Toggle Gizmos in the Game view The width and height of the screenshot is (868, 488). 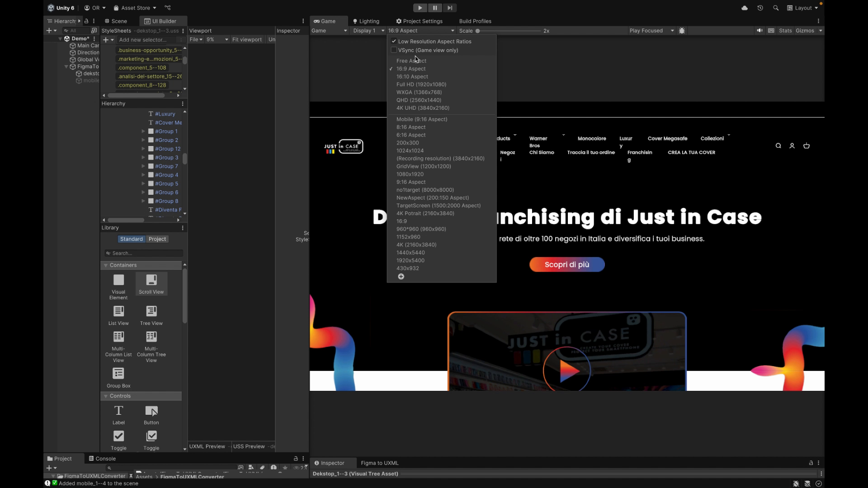tap(805, 31)
